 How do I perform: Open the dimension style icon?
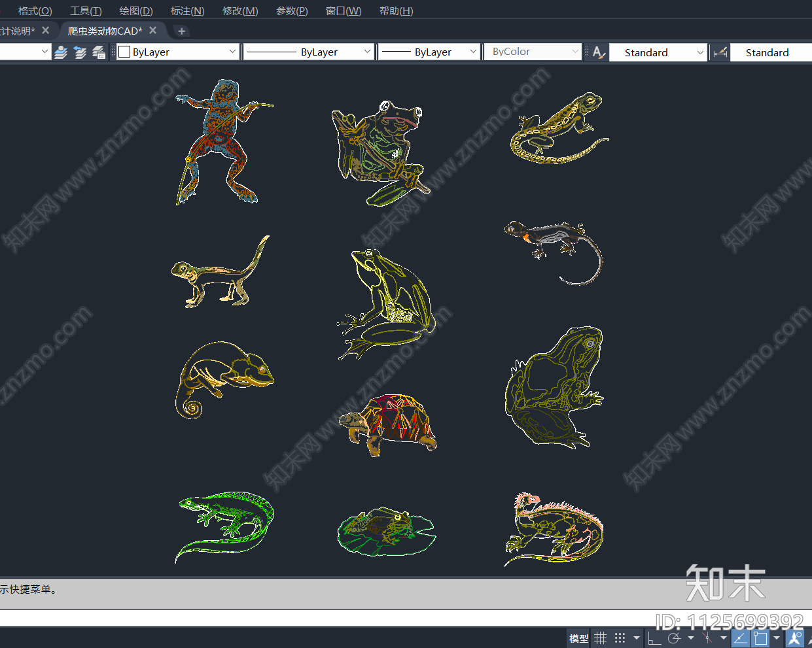pyautogui.click(x=720, y=52)
